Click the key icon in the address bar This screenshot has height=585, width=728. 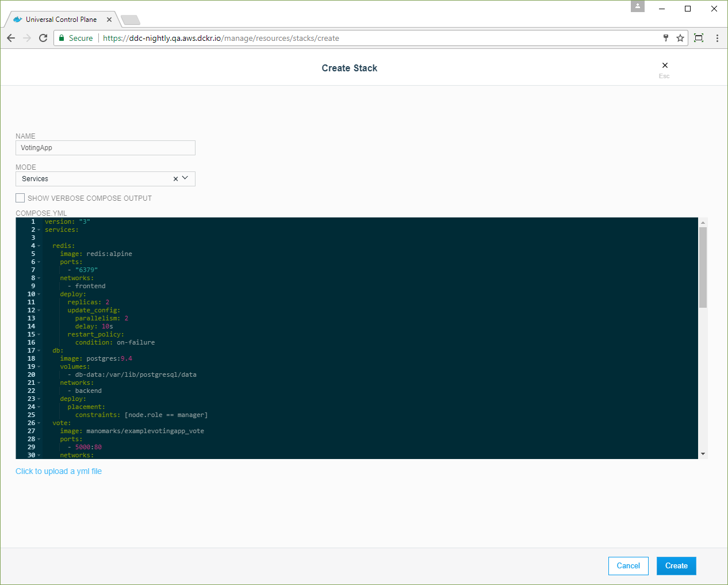[666, 38]
